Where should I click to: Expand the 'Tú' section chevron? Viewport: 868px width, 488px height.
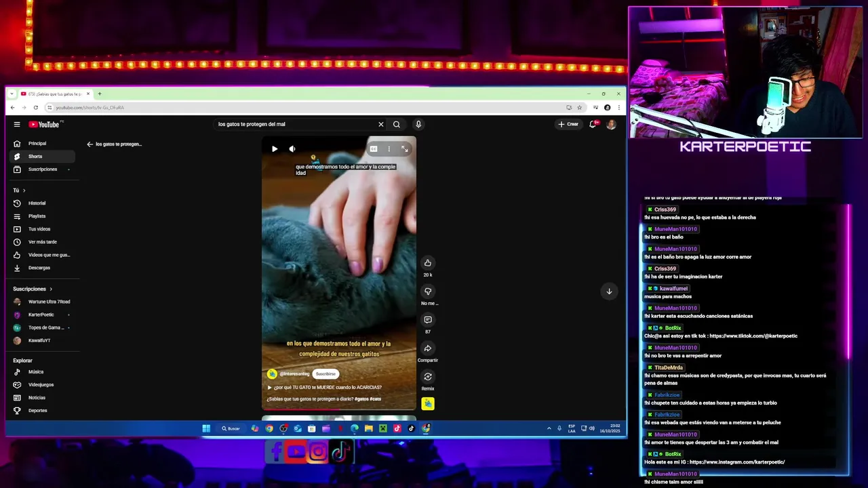click(x=24, y=190)
